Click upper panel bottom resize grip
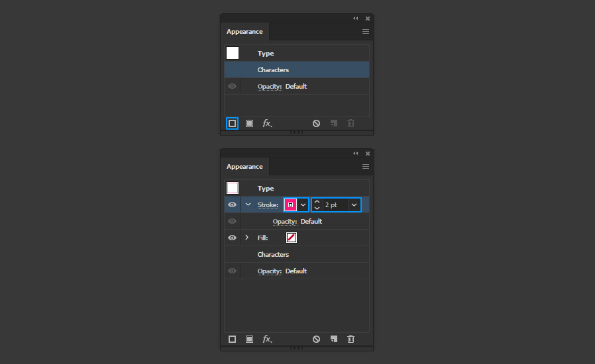 [x=296, y=132]
